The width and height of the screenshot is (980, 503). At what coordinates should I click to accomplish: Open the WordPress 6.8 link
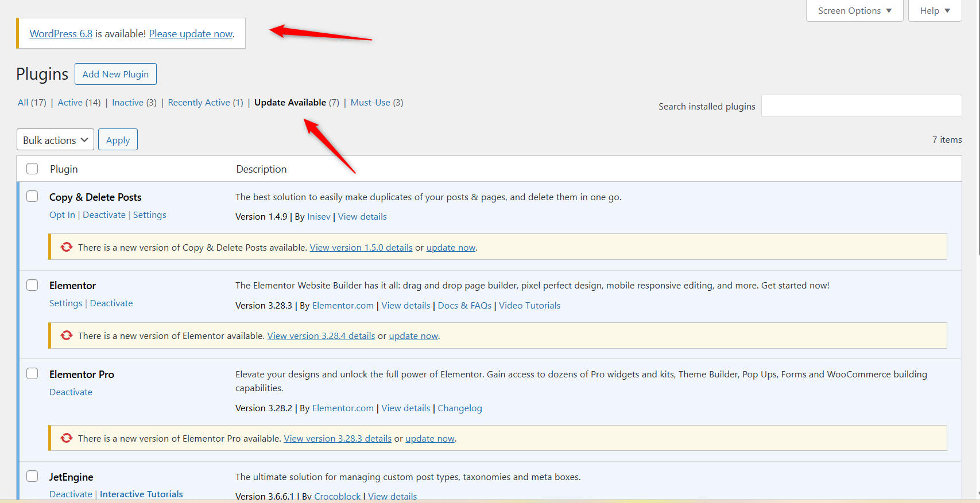pyautogui.click(x=61, y=34)
